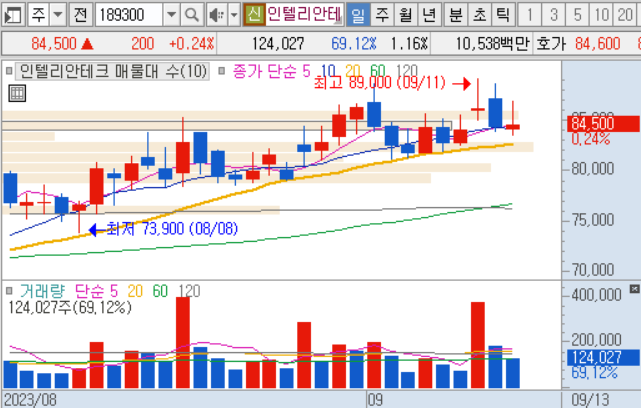Screen dimensions: 641x408
Task: Click the 80,000 price axis label
Action: [592, 168]
